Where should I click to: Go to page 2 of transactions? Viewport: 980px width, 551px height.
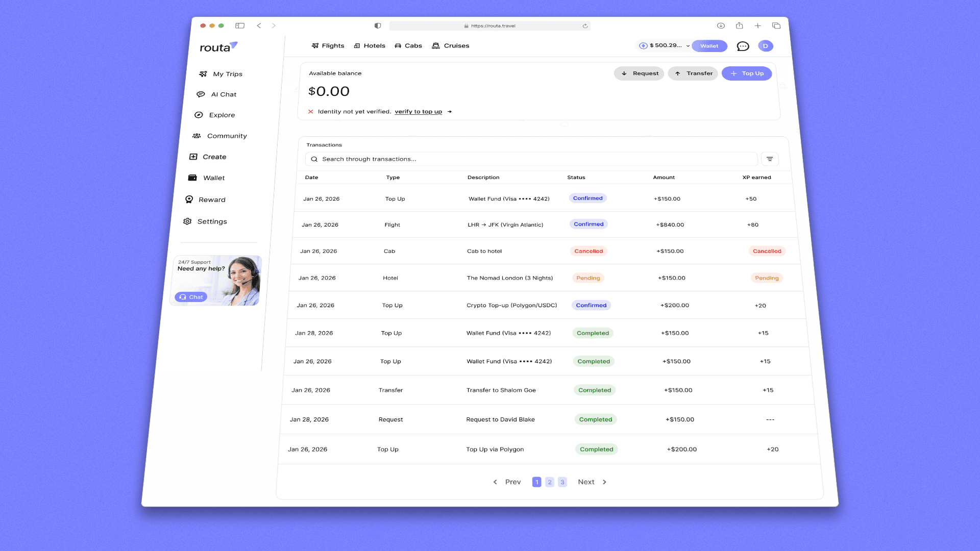pyautogui.click(x=550, y=482)
